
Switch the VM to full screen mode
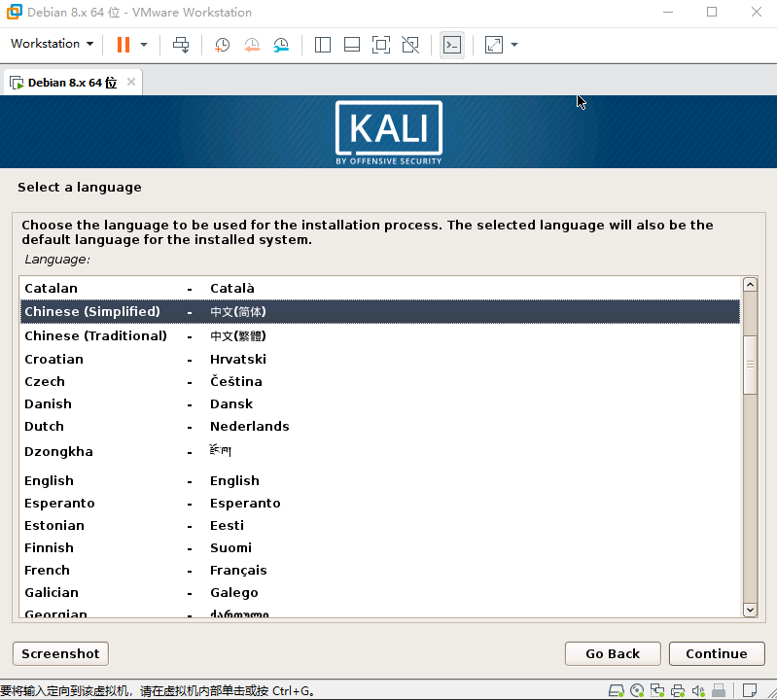381,45
